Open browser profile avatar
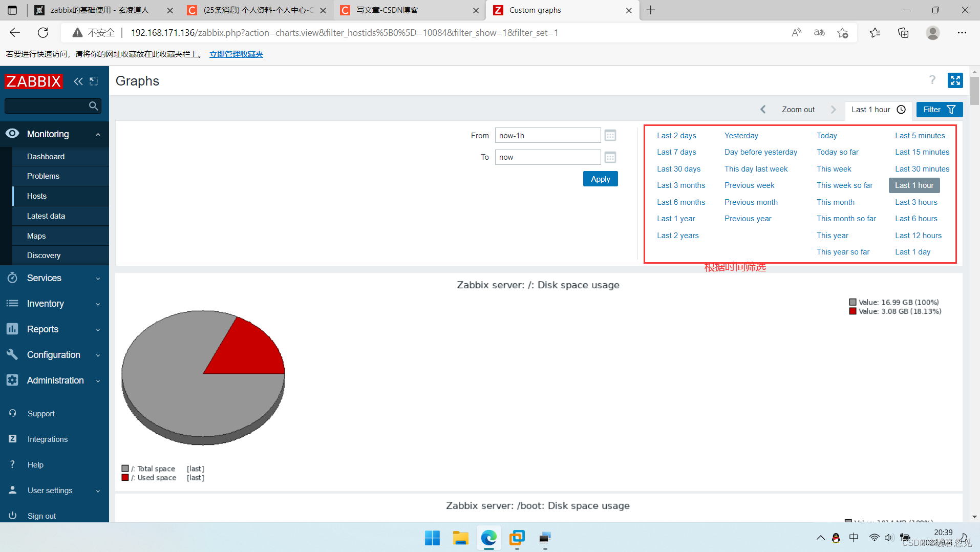The image size is (980, 552). click(933, 33)
